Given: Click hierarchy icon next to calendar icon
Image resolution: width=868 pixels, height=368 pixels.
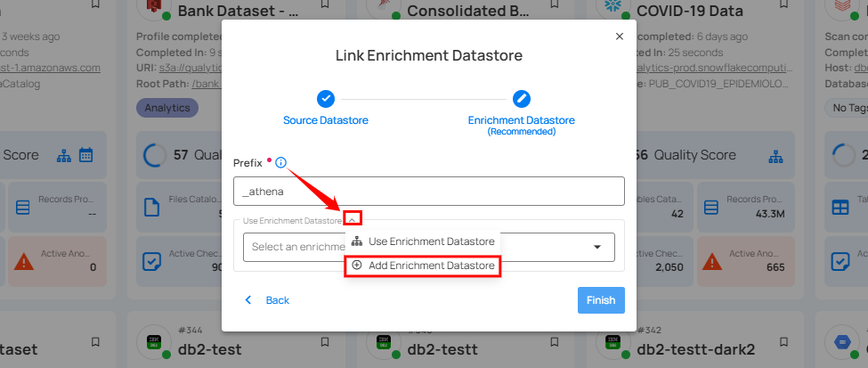Looking at the screenshot, I should click(x=64, y=156).
